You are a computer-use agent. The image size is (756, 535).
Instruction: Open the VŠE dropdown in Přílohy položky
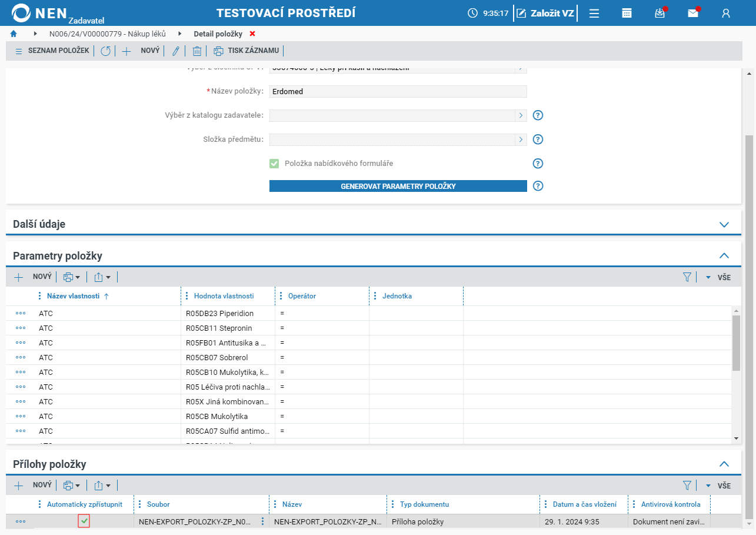tap(718, 486)
